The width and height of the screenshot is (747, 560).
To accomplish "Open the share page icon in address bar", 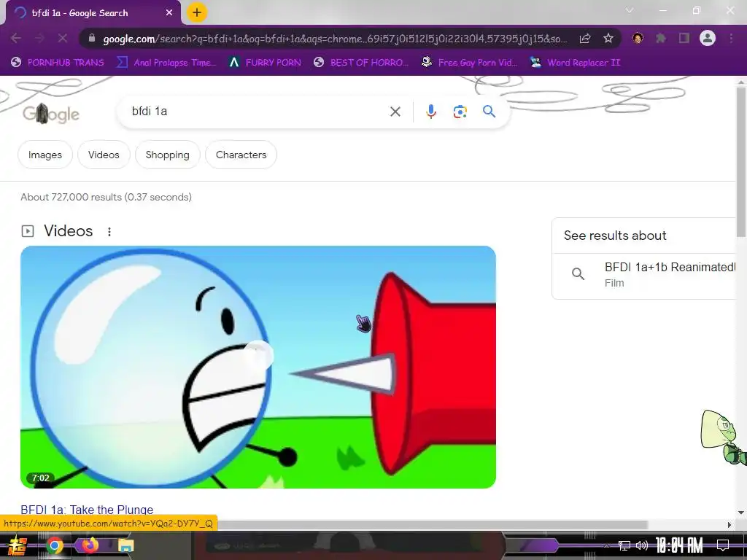I will coord(585,38).
